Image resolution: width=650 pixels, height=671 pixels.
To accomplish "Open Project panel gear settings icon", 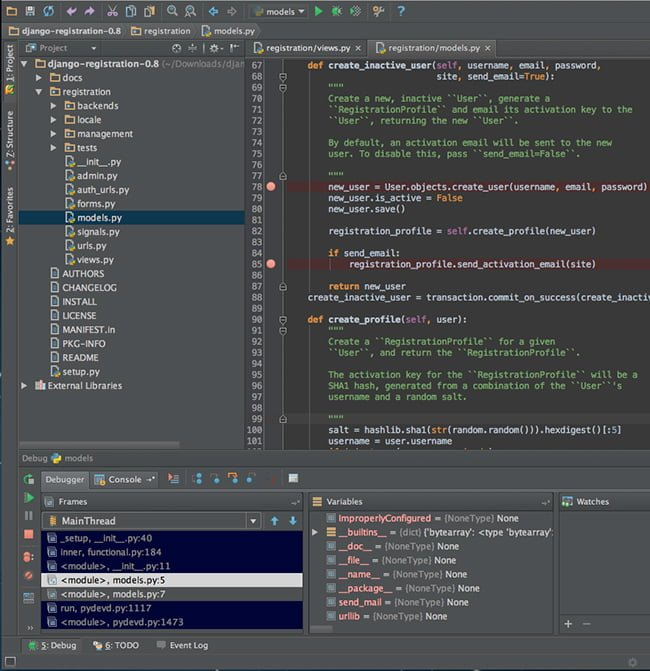I will click(x=216, y=48).
